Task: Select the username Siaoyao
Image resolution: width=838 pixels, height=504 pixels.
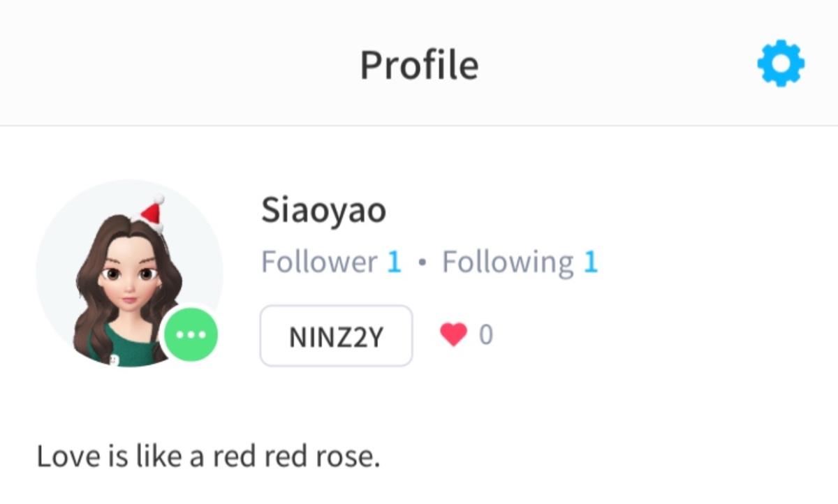Action: (323, 210)
